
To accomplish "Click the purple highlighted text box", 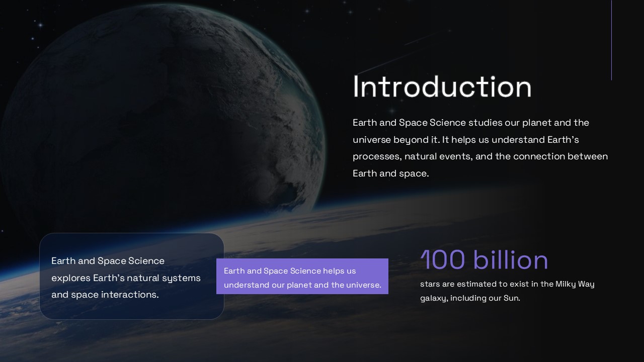I will 302,276.
